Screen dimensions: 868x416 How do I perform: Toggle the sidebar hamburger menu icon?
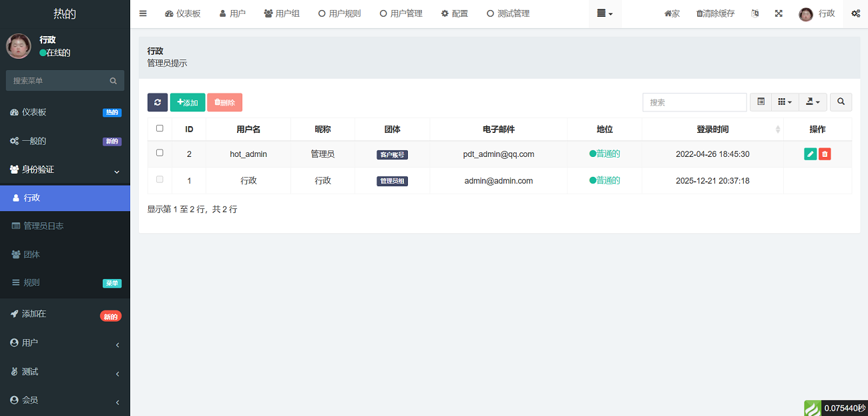[143, 13]
